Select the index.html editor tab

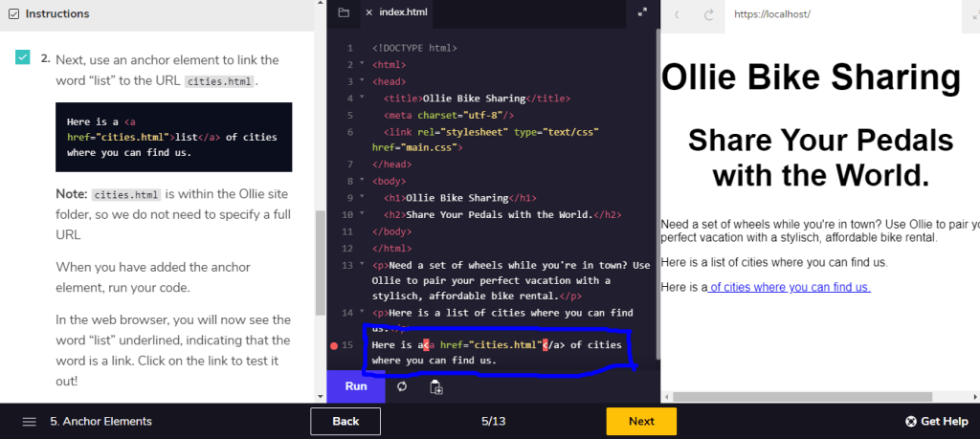[404, 13]
